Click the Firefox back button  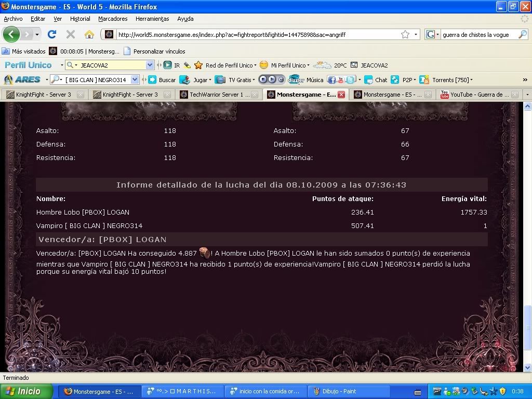click(12, 35)
